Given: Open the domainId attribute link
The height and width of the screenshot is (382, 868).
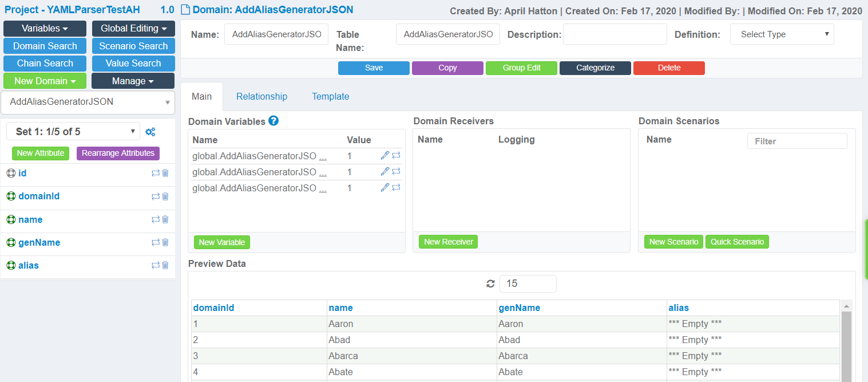Looking at the screenshot, I should 39,196.
